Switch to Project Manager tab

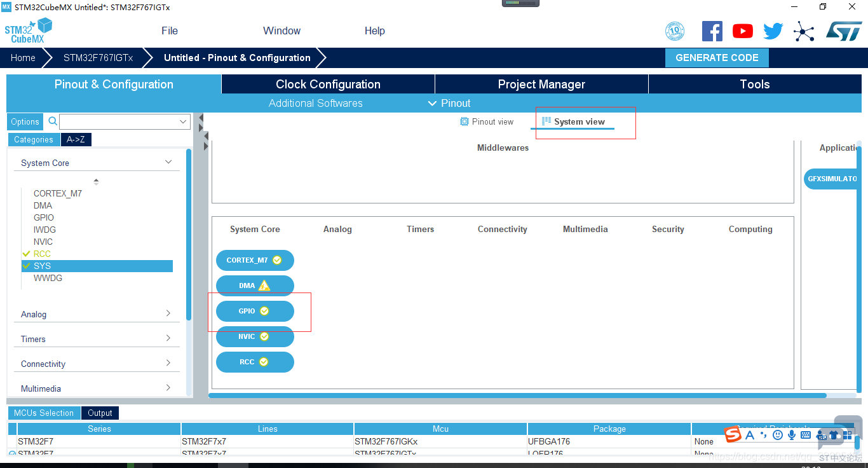coord(541,84)
